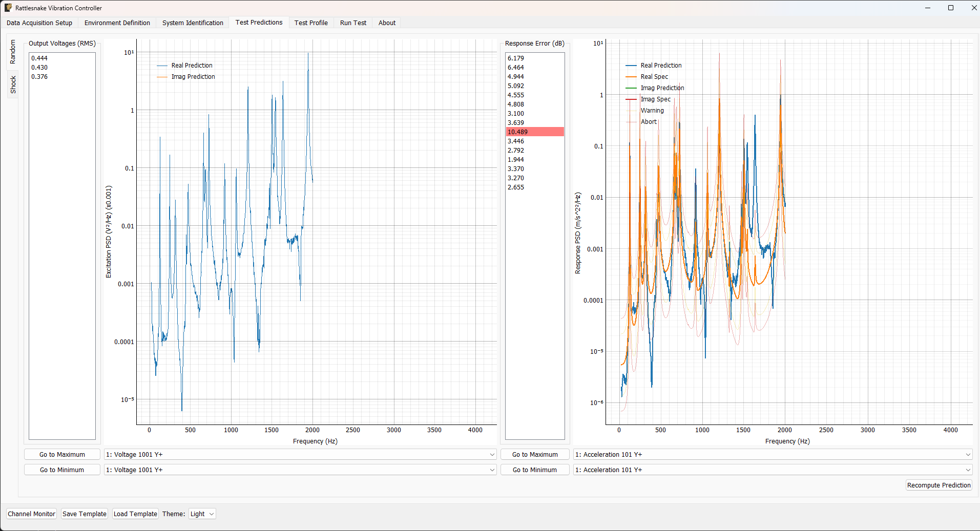Viewport: 980px width, 531px height.
Task: Switch to the Shock environment side tab
Action: [13, 84]
